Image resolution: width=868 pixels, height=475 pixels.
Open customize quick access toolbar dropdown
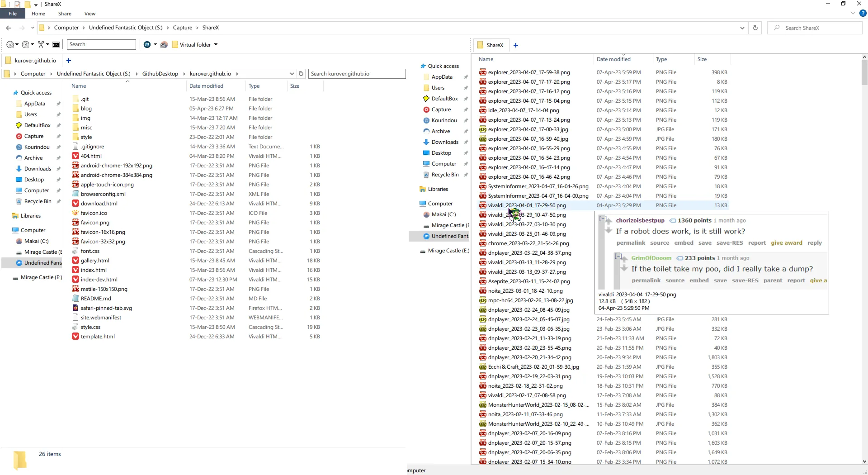click(36, 5)
